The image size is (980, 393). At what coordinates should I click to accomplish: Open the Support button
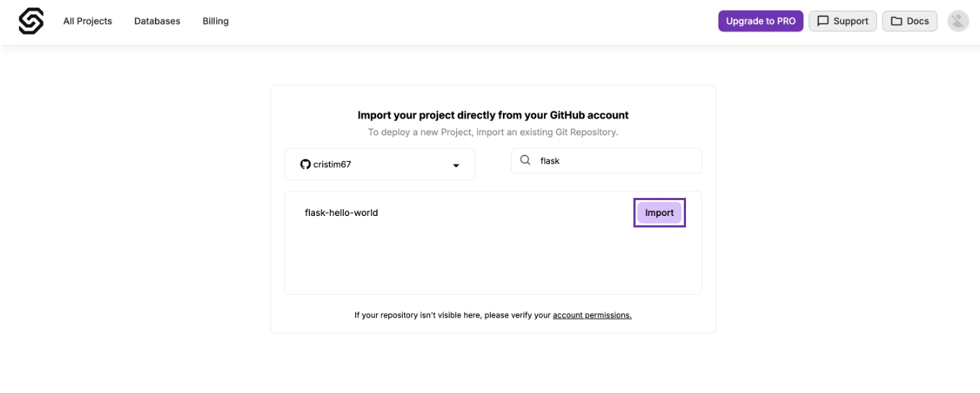tap(843, 21)
